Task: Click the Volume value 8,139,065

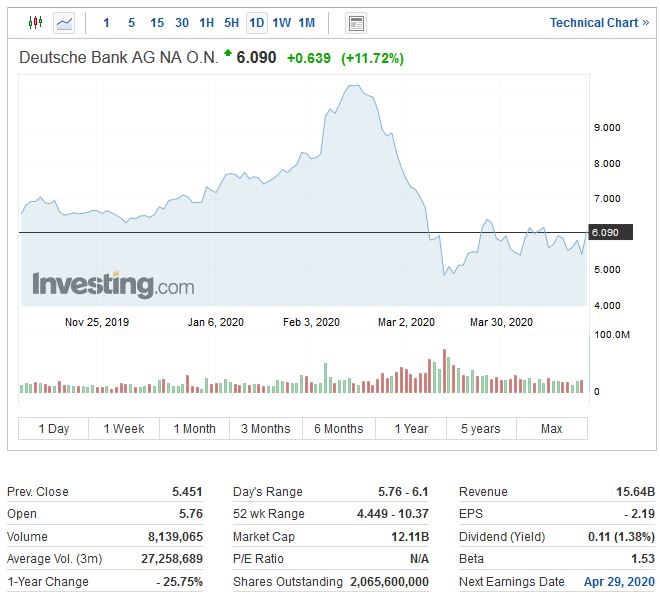Action: (176, 537)
